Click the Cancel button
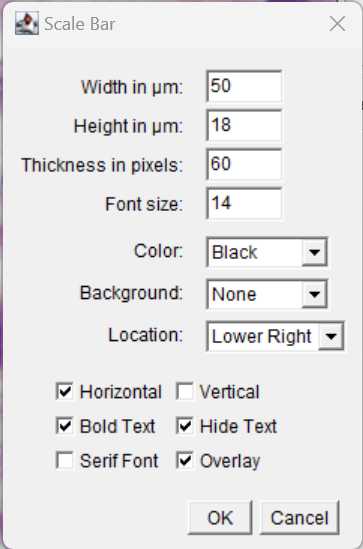This screenshot has width=363, height=549. [300, 518]
